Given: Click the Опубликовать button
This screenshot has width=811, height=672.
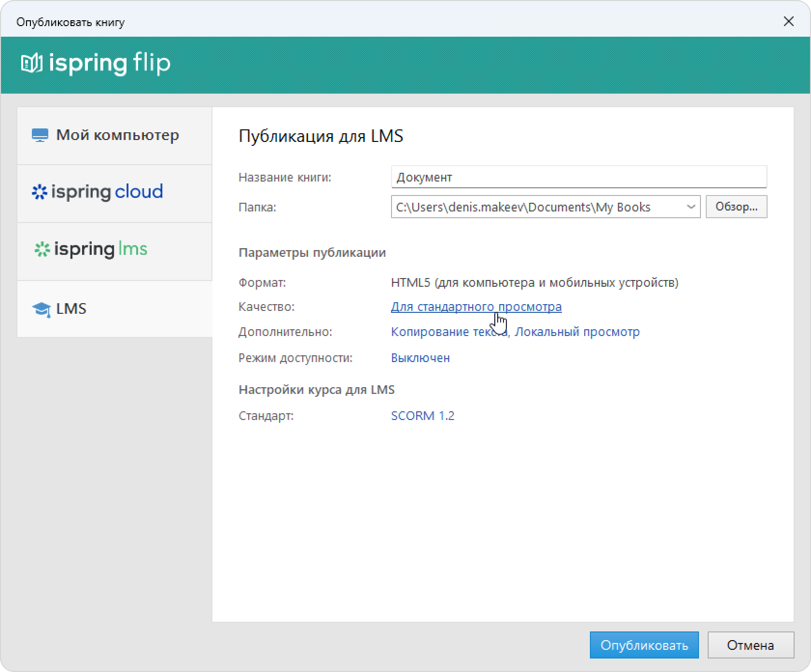Looking at the screenshot, I should [x=644, y=645].
